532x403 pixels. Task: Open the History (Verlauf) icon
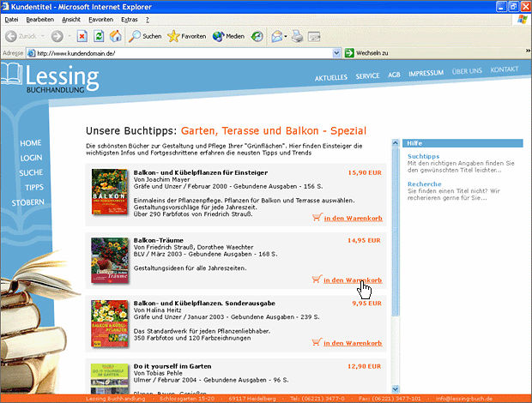[x=257, y=36]
